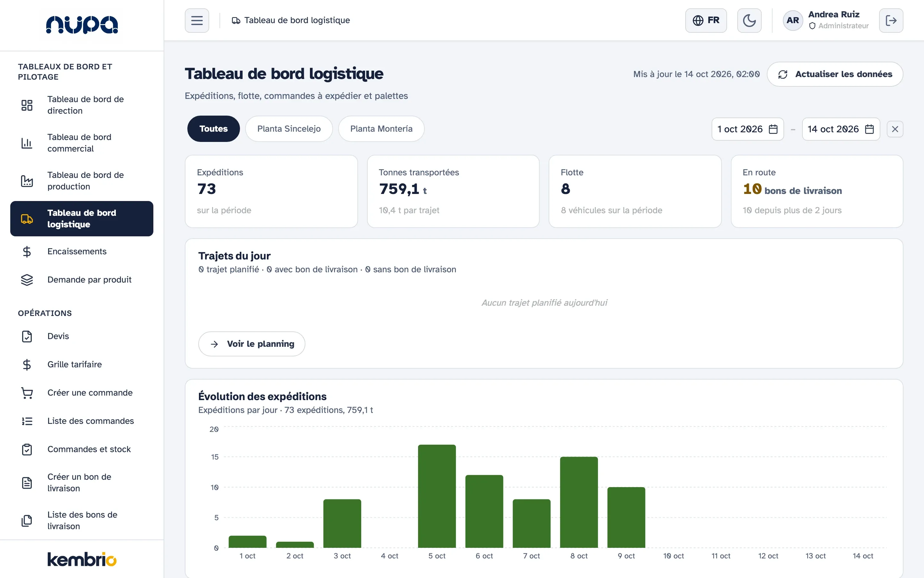Screen dimensions: 924x578
Task: Click the Tableau de bord commercial chart icon
Action: 27,143
